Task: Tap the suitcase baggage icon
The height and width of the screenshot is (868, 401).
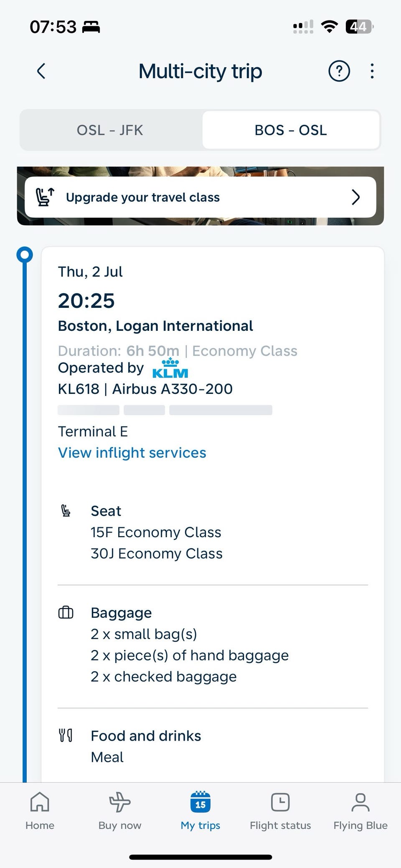Action: point(66,612)
